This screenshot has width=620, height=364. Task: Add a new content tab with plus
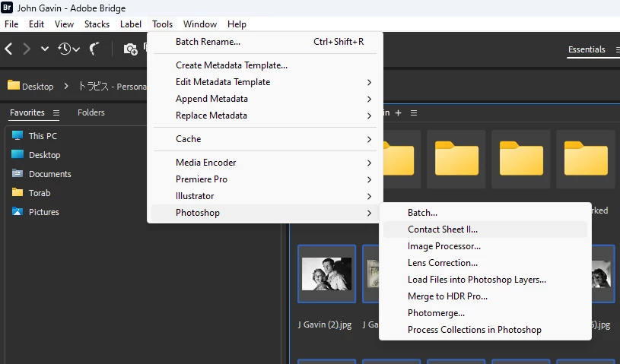[x=398, y=113]
